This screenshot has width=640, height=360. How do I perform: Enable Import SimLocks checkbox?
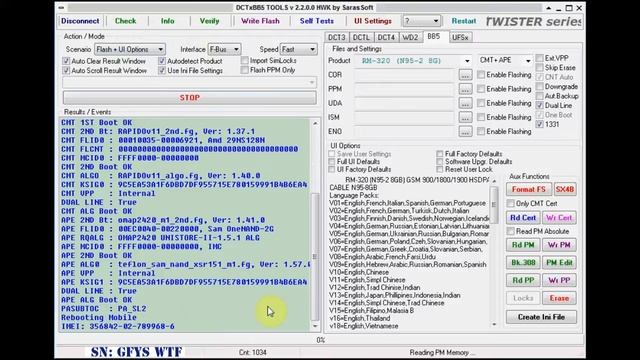click(x=245, y=60)
